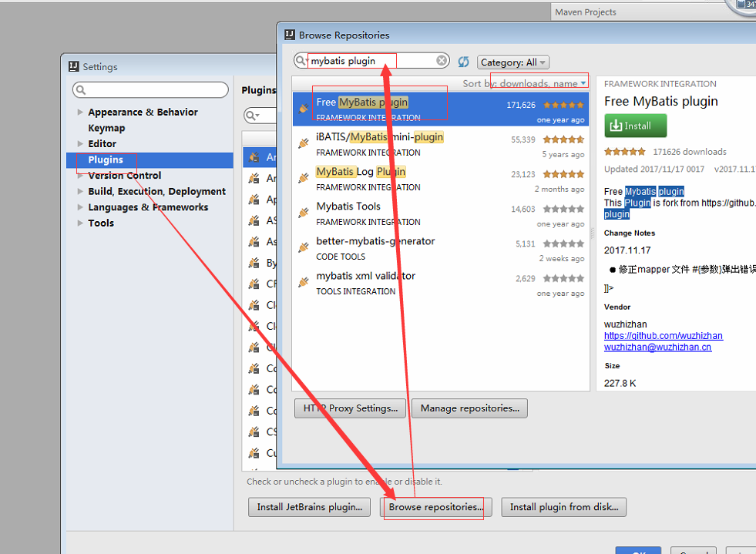Click the wuzhizhan vendor name
The height and width of the screenshot is (554, 756).
click(x=625, y=324)
